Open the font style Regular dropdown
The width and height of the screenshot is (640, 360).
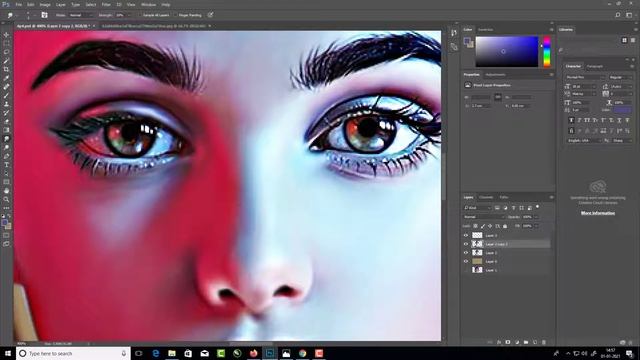[621, 77]
